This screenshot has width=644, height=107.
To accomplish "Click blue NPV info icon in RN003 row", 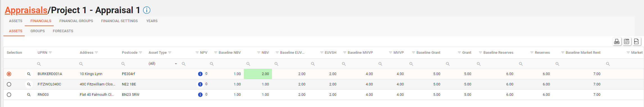I will (x=200, y=95).
